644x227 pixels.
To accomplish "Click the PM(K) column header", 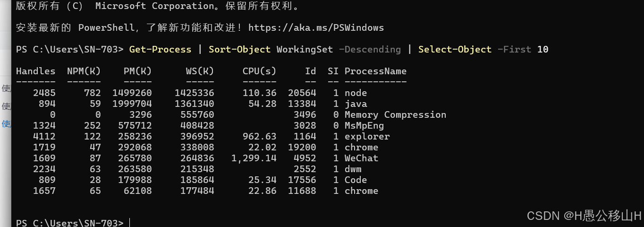I will (138, 71).
